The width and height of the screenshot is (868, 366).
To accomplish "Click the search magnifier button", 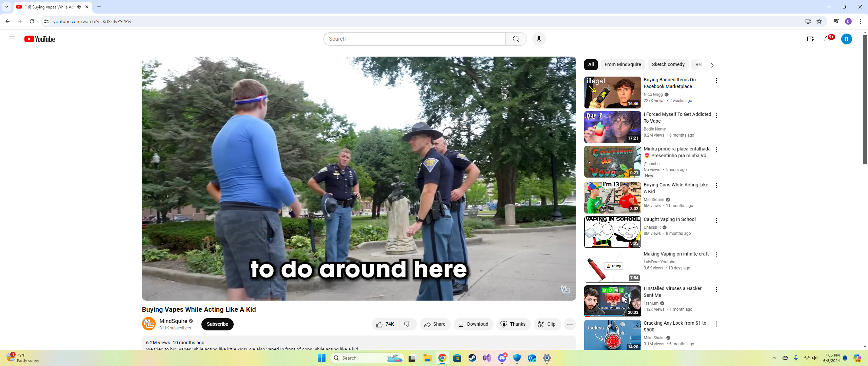I will tap(516, 39).
